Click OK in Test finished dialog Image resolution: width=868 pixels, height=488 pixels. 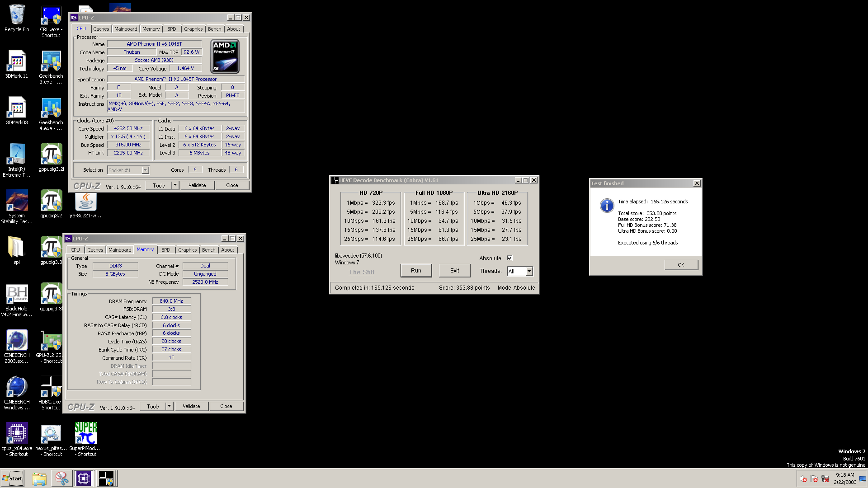point(681,265)
